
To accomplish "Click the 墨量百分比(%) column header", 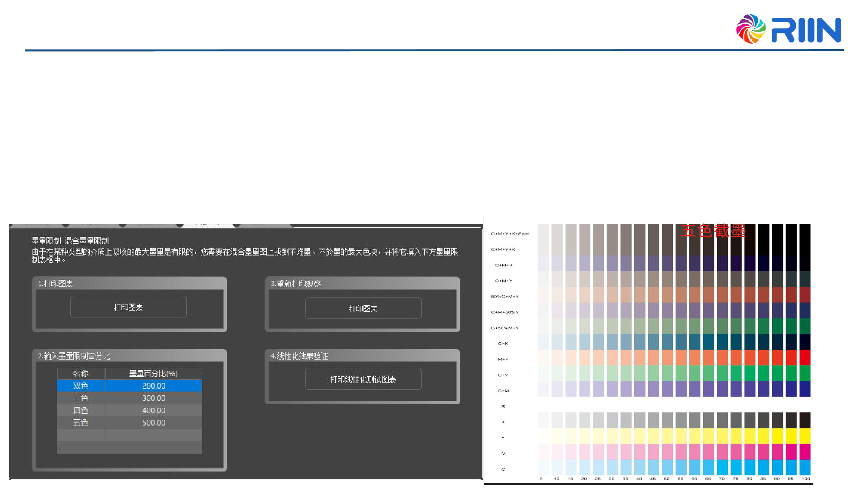I will pyautogui.click(x=153, y=373).
